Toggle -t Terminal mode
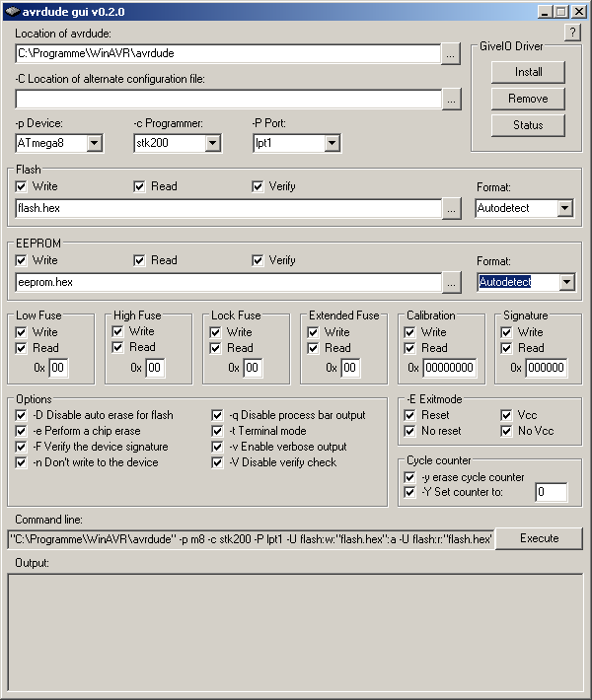This screenshot has height=700, width=592. [x=217, y=431]
